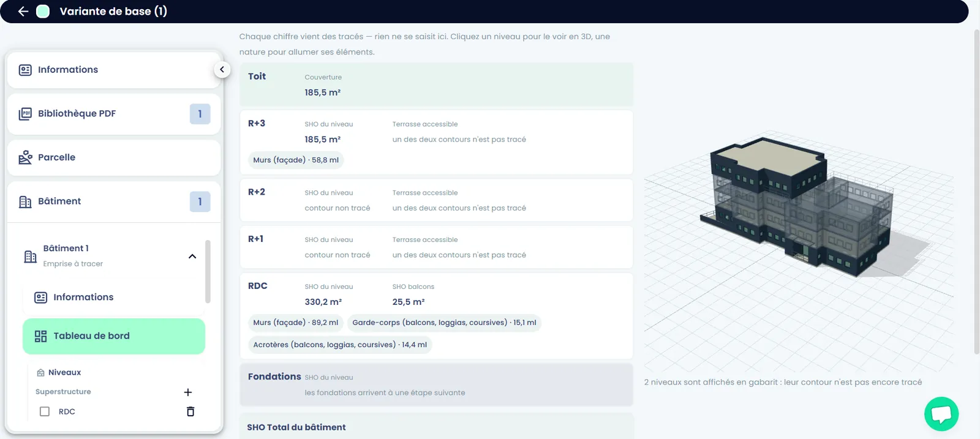Screen dimensions: 980x439
Task: Click the Niveaux house icon
Action: pos(40,372)
